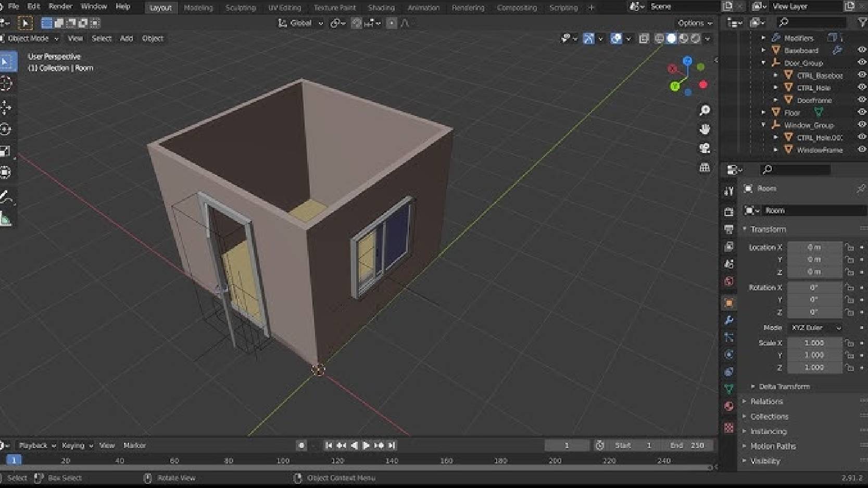
Task: Open the Render menu
Action: coord(60,7)
